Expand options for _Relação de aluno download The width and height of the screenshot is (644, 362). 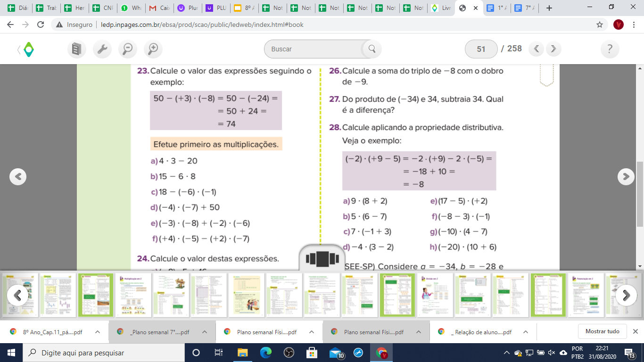(x=526, y=332)
